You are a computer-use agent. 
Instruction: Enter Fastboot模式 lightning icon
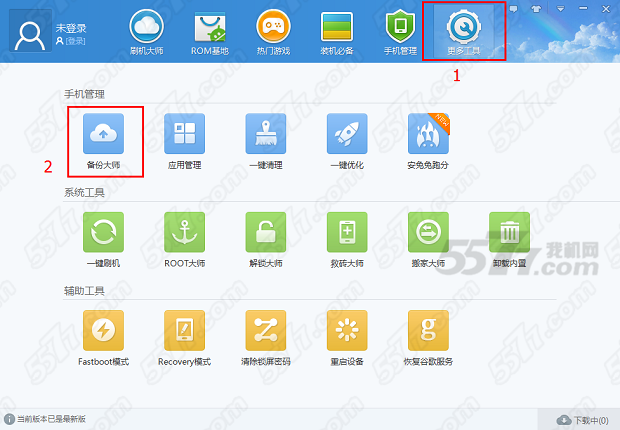pos(103,338)
